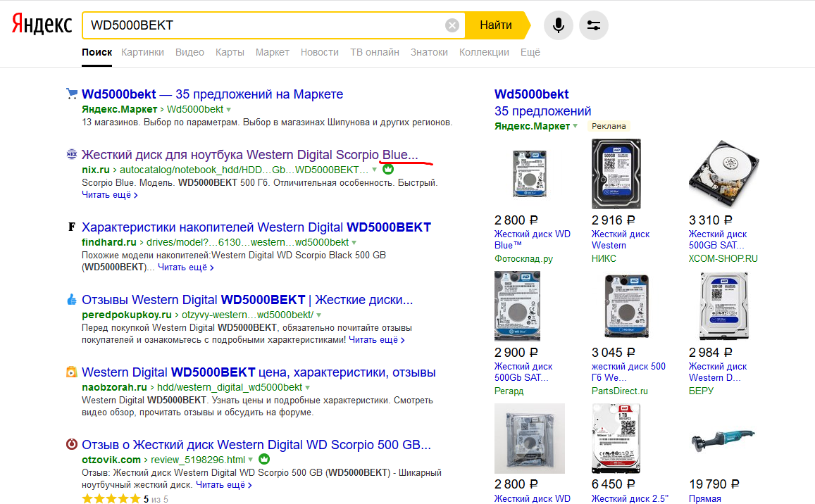The width and height of the screenshot is (815, 504).
Task: Click the Yandex logo
Action: pyautogui.click(x=42, y=25)
